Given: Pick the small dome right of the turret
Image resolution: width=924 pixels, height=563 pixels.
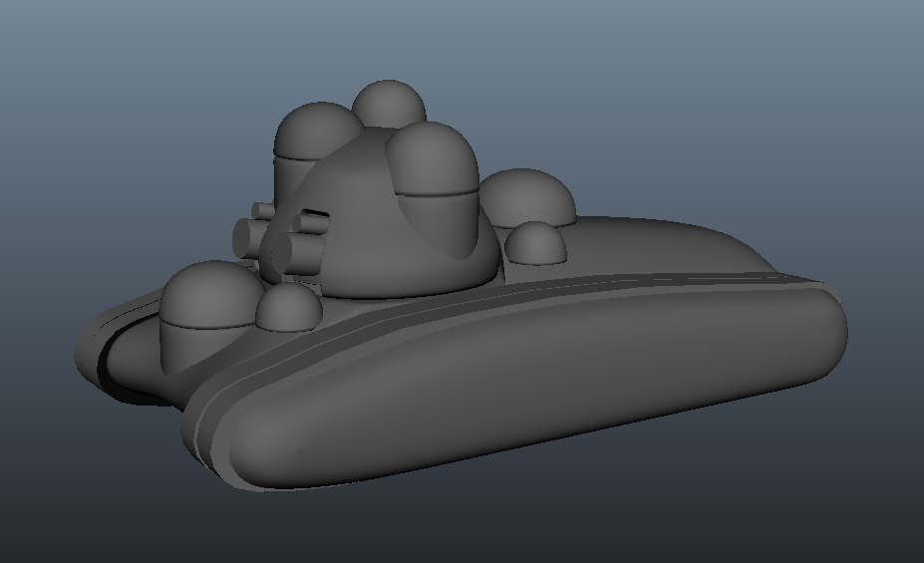Looking at the screenshot, I should click(x=535, y=242).
